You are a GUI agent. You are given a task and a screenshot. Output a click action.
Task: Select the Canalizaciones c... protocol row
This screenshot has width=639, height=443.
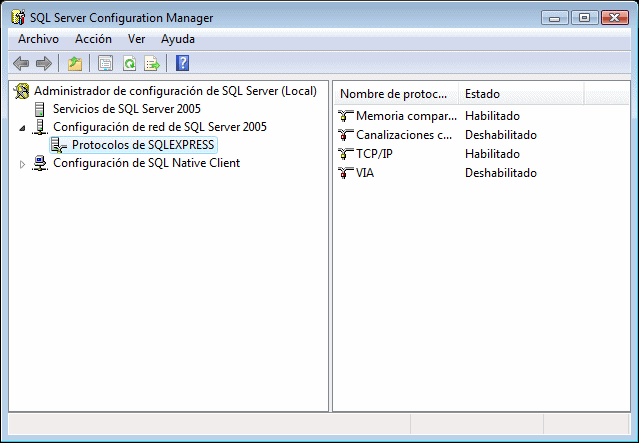404,135
